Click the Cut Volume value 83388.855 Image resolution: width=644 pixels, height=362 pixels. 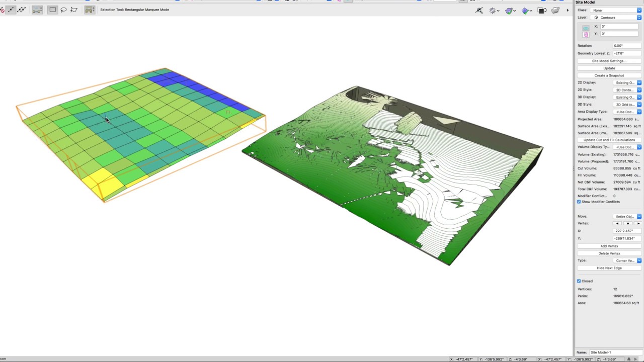point(627,168)
